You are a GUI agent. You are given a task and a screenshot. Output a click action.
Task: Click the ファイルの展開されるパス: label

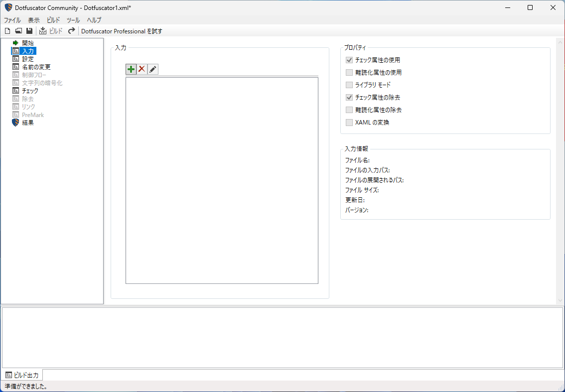click(374, 180)
